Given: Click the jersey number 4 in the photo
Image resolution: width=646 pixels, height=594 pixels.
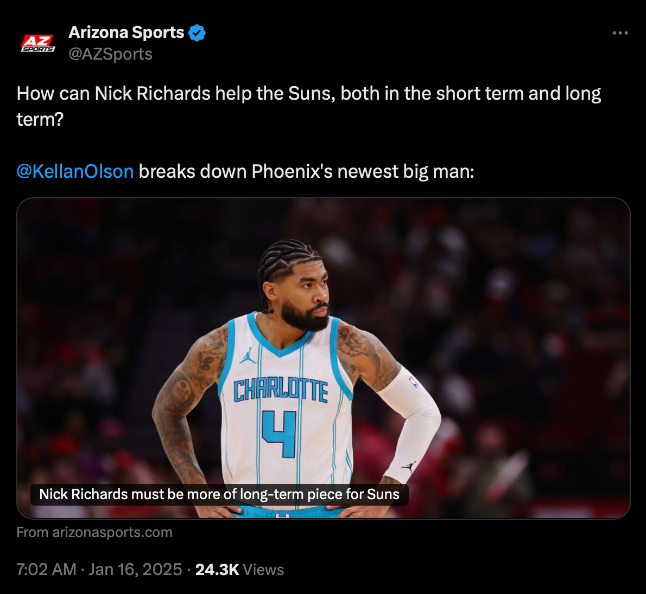Looking at the screenshot, I should click(280, 432).
